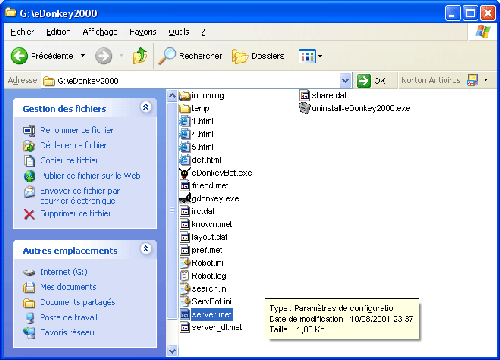Click the Rechercher label
The image size is (500, 360).
pyautogui.click(x=201, y=56)
